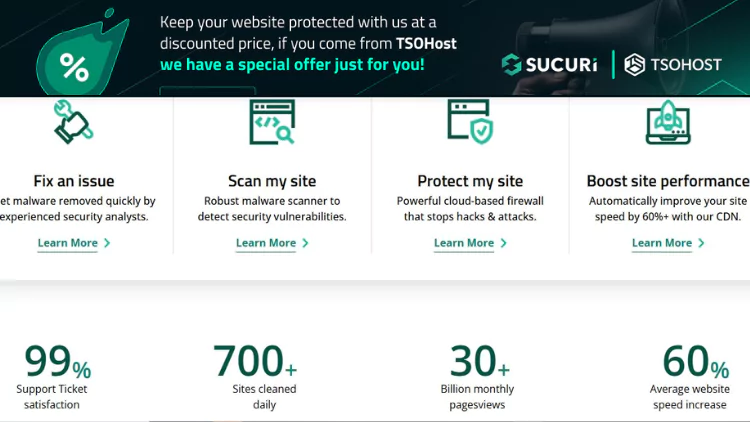Click the Boost site performance rocket icon

coord(667,122)
